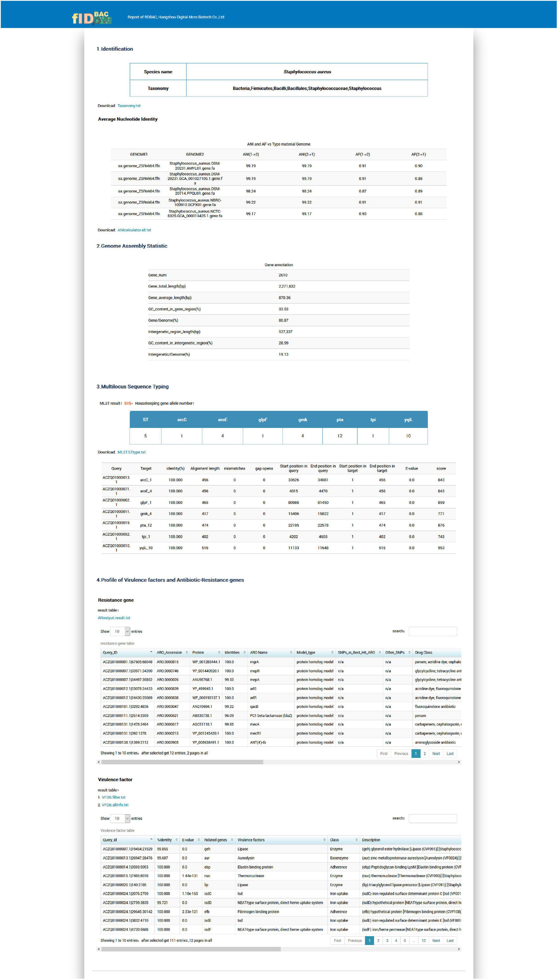558x980 pixels.
Task: Select ARO:3000617 accession cell
Action: coord(172,725)
